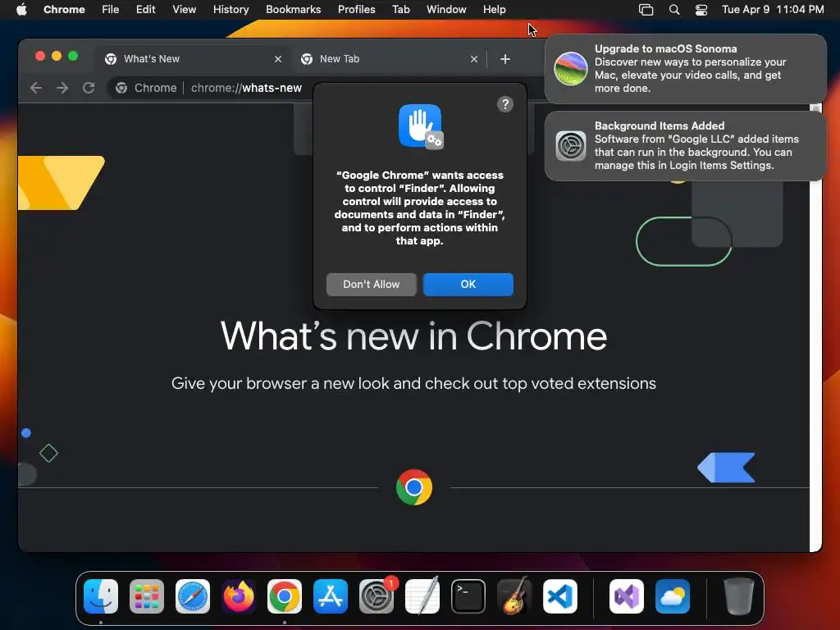Open the Edit menu
The width and height of the screenshot is (840, 630).
tap(145, 9)
